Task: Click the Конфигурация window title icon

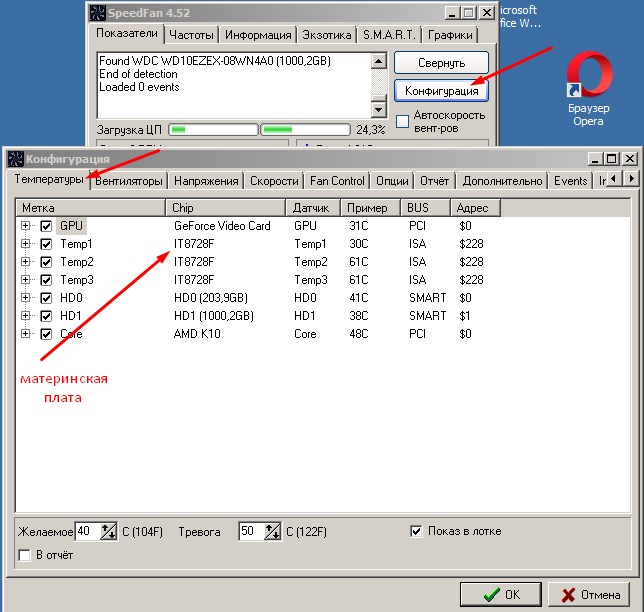Action: tap(14, 158)
